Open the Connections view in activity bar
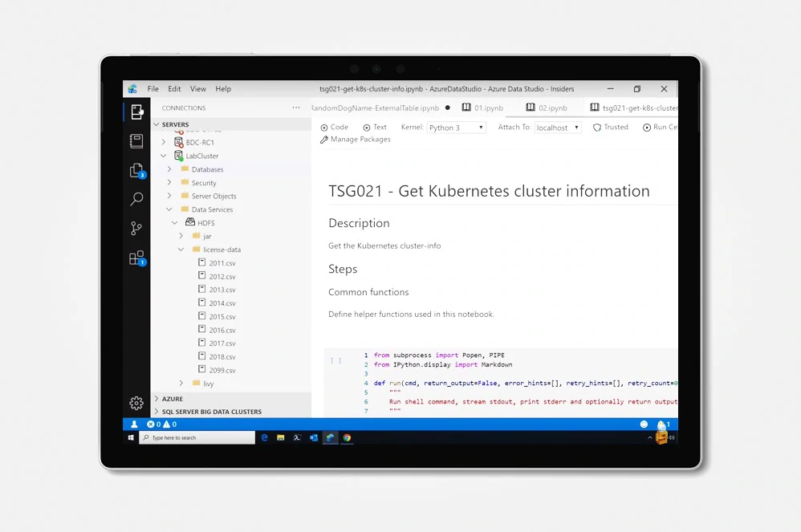This screenshot has width=801, height=532. click(x=136, y=112)
